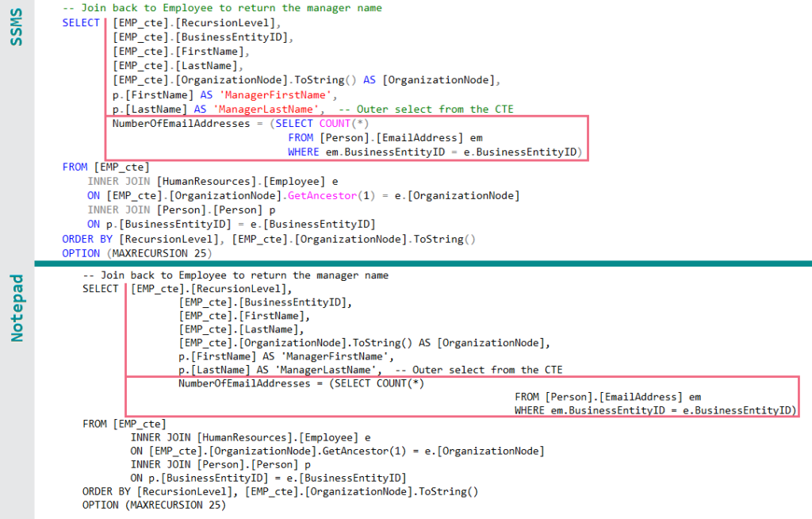This screenshot has height=519, width=812.
Task: Click 'OPTION (MAXRECURSION 25)' in SSMS pane
Action: (x=137, y=253)
